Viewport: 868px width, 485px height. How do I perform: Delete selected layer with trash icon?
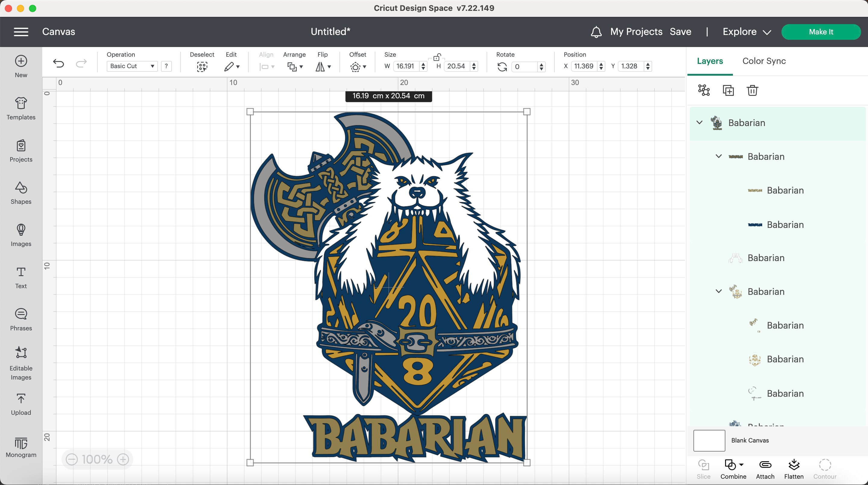pyautogui.click(x=753, y=90)
